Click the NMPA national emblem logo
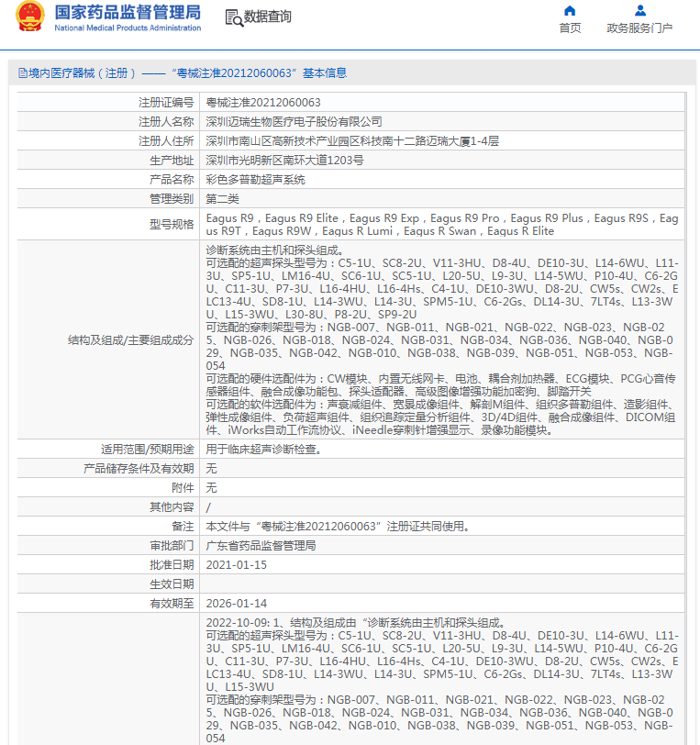 coord(30,17)
